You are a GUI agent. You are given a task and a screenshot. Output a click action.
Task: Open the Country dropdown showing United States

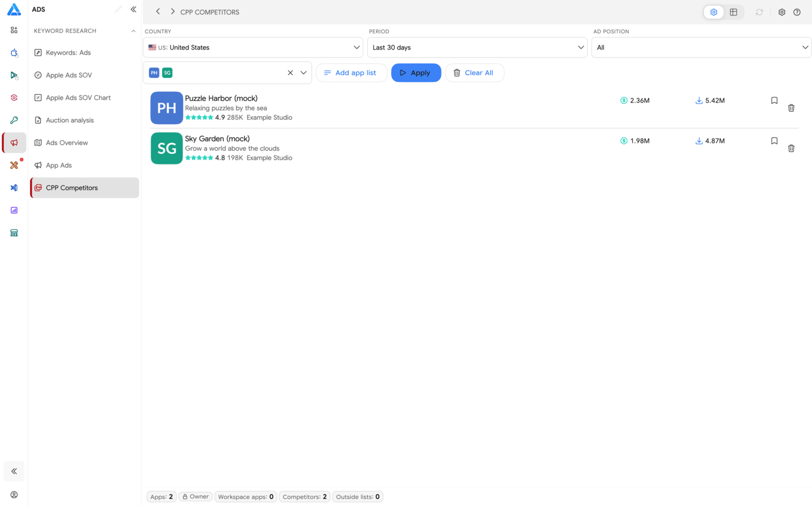pyautogui.click(x=253, y=47)
